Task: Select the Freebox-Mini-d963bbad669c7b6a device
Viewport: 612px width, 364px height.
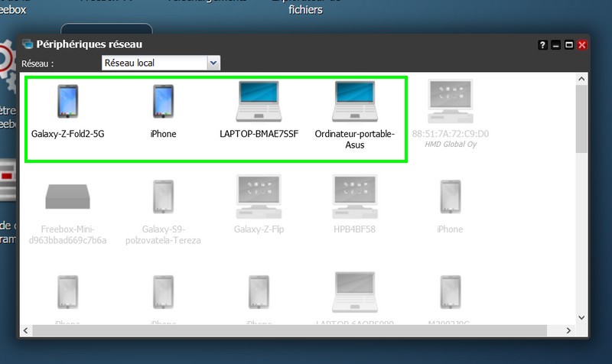Action: point(67,214)
